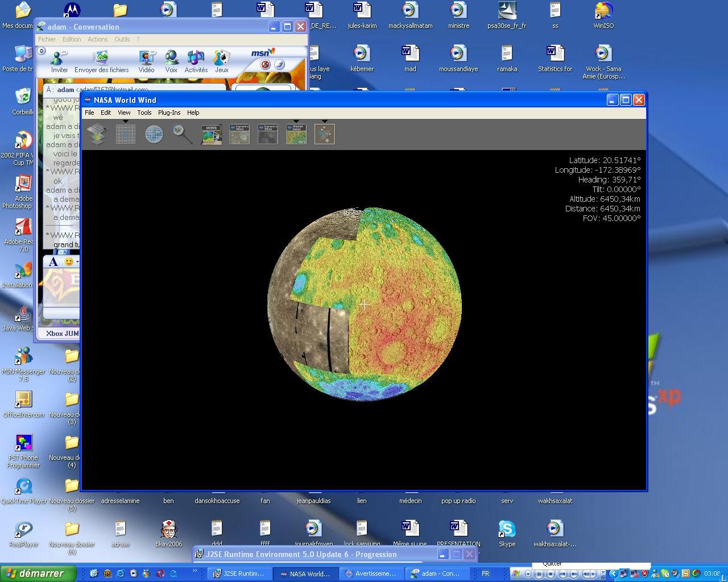The image size is (728, 582).
Task: Open the WMS browser icon
Action: pyautogui.click(x=211, y=135)
